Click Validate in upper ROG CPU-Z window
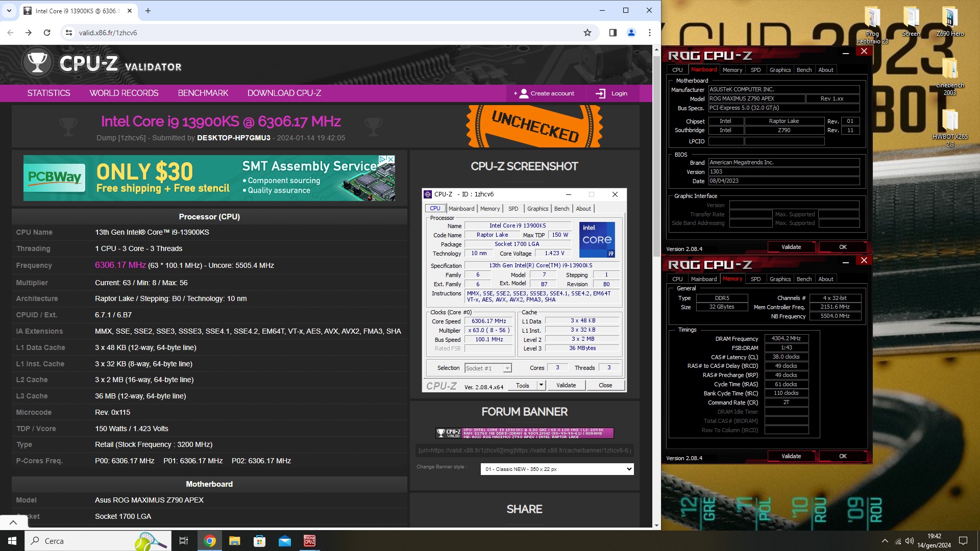The image size is (980, 551). point(791,247)
